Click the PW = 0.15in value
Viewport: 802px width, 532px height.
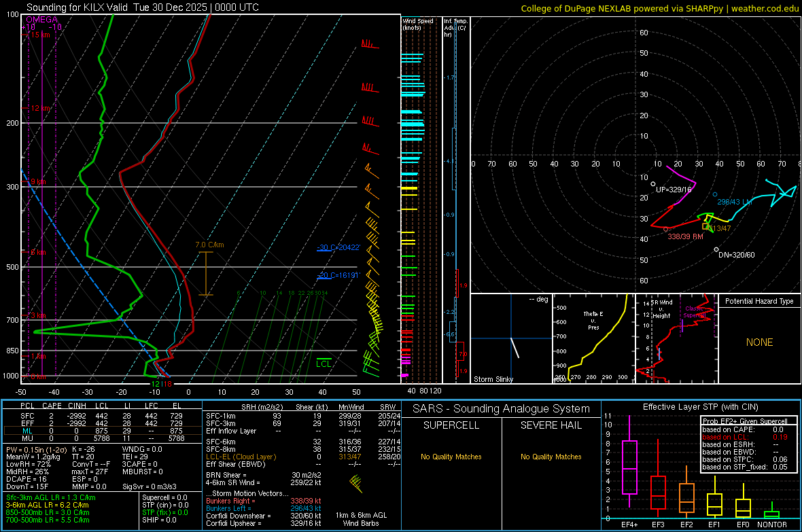tap(35, 449)
